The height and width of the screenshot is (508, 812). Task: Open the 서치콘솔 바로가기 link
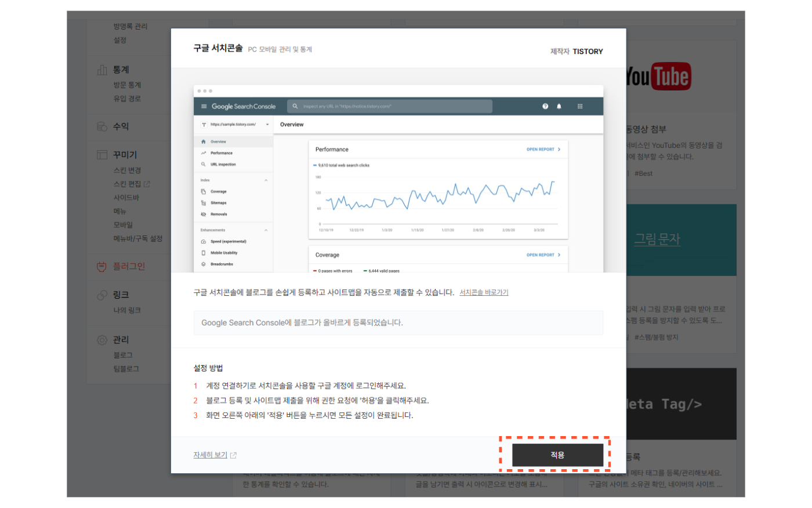point(484,293)
